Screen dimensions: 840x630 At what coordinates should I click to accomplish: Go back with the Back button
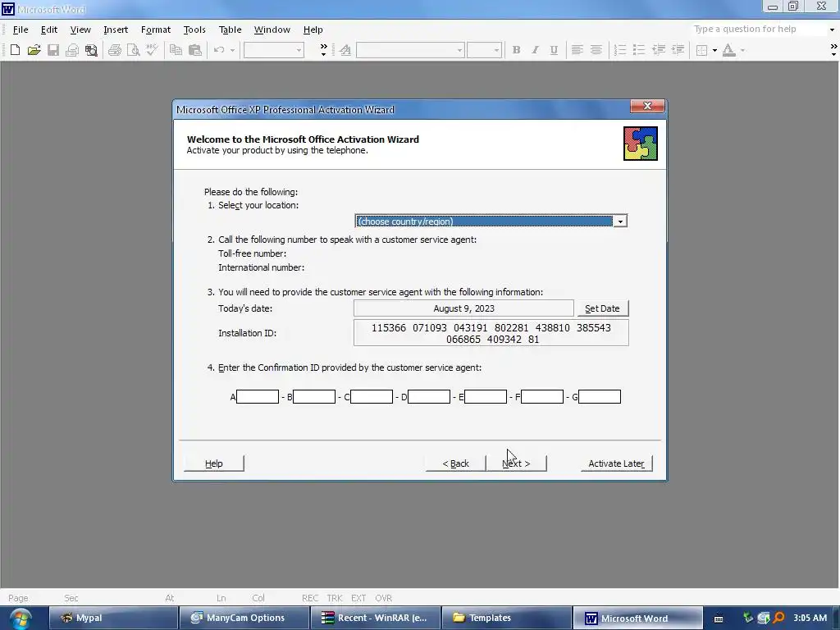pos(455,463)
